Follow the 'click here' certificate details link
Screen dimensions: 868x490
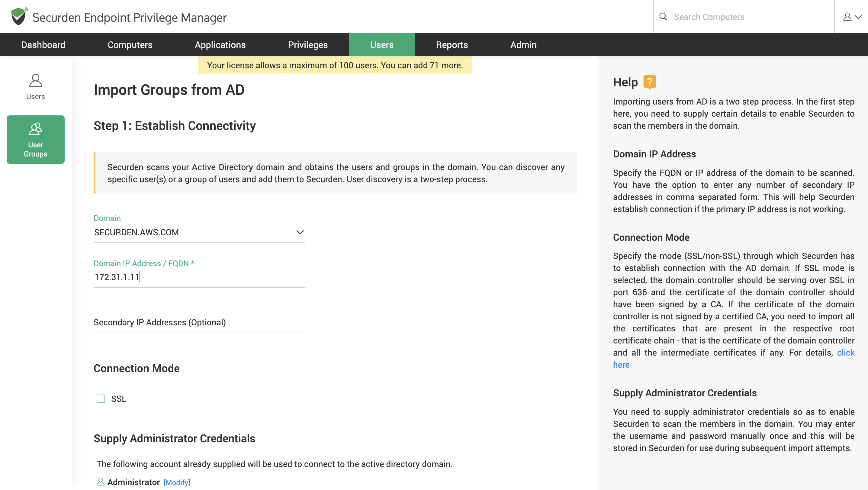[x=846, y=353]
